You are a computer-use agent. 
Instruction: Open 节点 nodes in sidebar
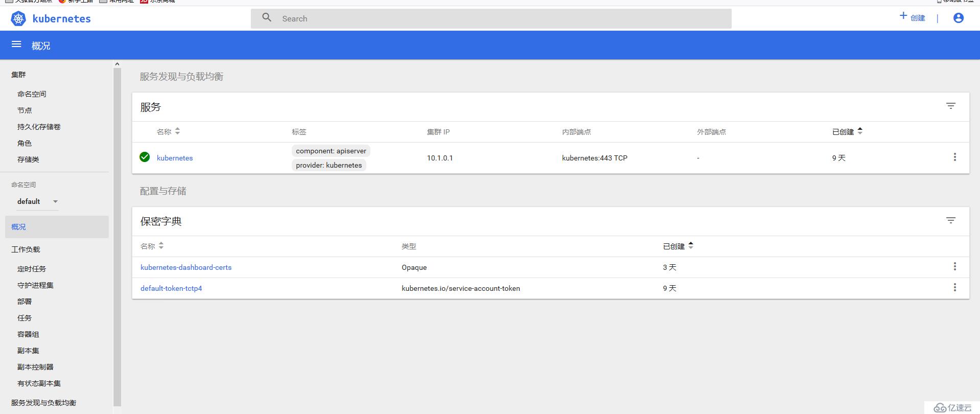25,110
